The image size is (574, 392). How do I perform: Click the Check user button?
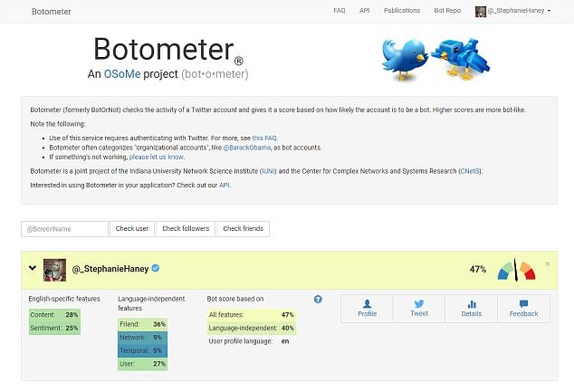132,229
